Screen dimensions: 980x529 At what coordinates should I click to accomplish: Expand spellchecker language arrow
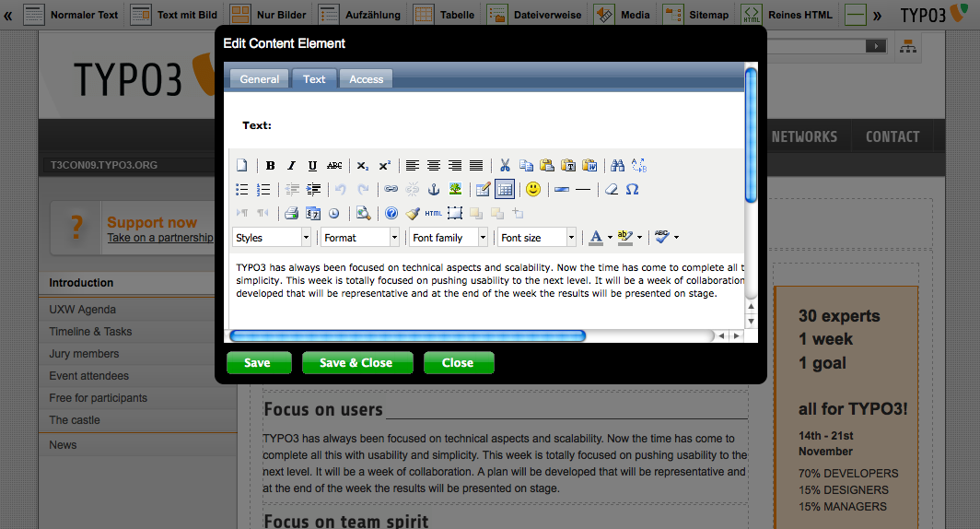click(676, 238)
